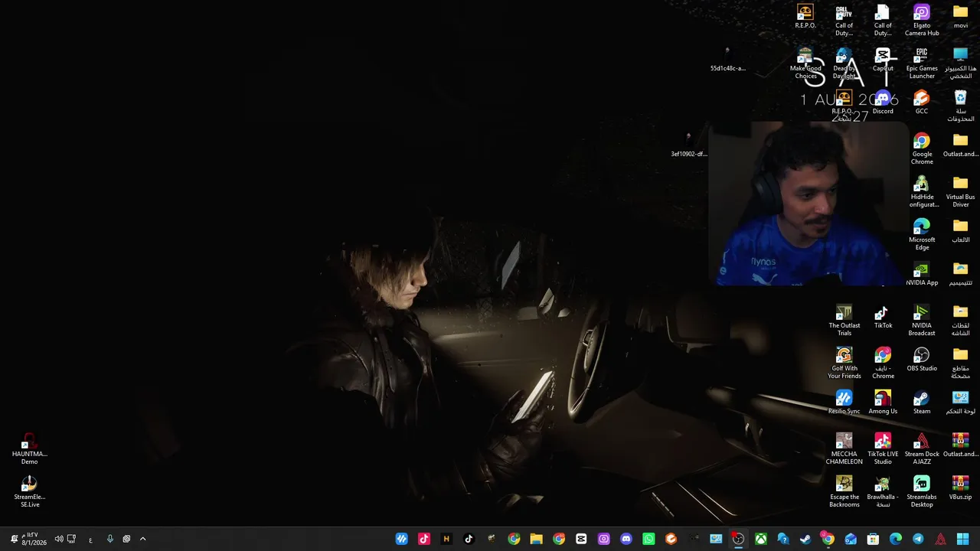Switch input language via the ع indicator

(90, 540)
